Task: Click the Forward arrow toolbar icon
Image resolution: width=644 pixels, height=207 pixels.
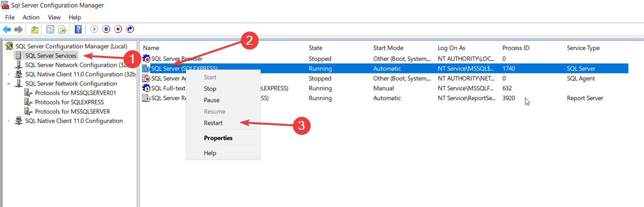Action: (x=18, y=29)
